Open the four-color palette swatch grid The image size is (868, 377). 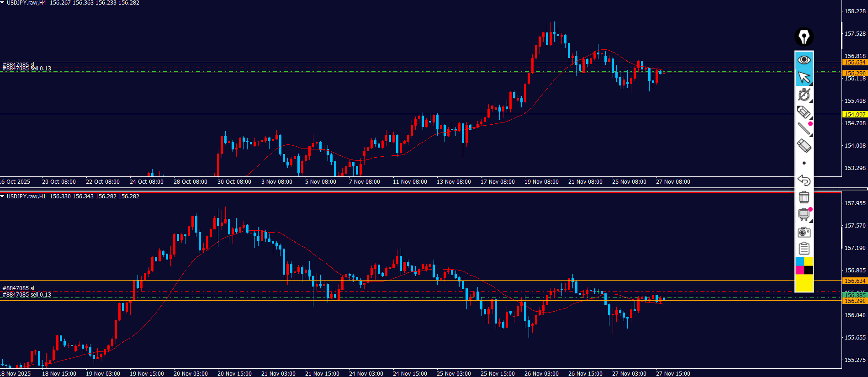click(804, 266)
